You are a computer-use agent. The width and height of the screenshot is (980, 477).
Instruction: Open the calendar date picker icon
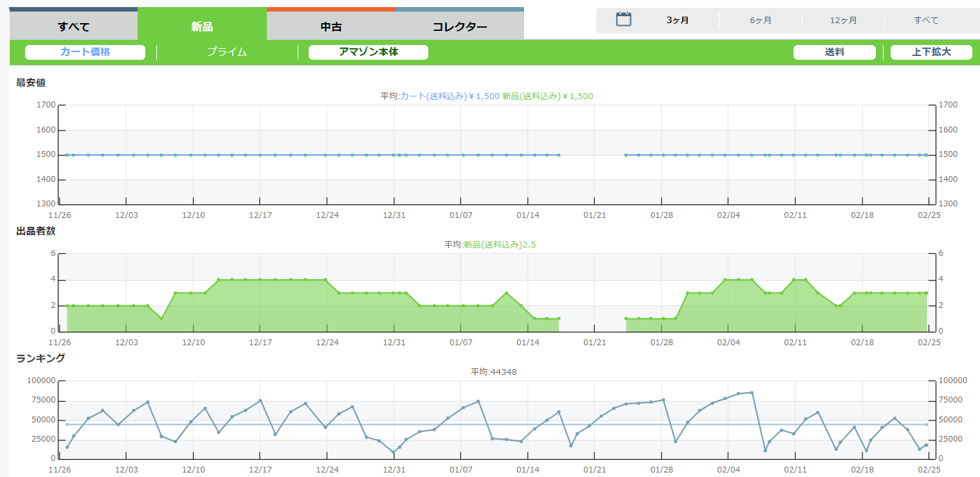(x=623, y=19)
